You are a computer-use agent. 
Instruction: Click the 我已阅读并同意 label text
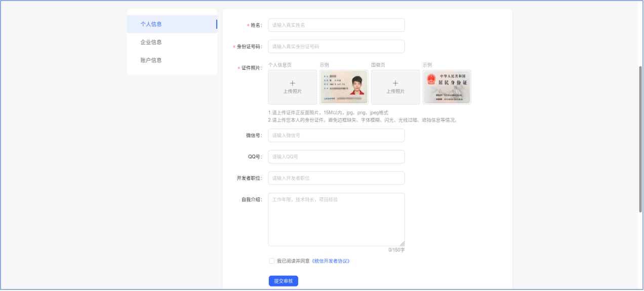click(293, 261)
